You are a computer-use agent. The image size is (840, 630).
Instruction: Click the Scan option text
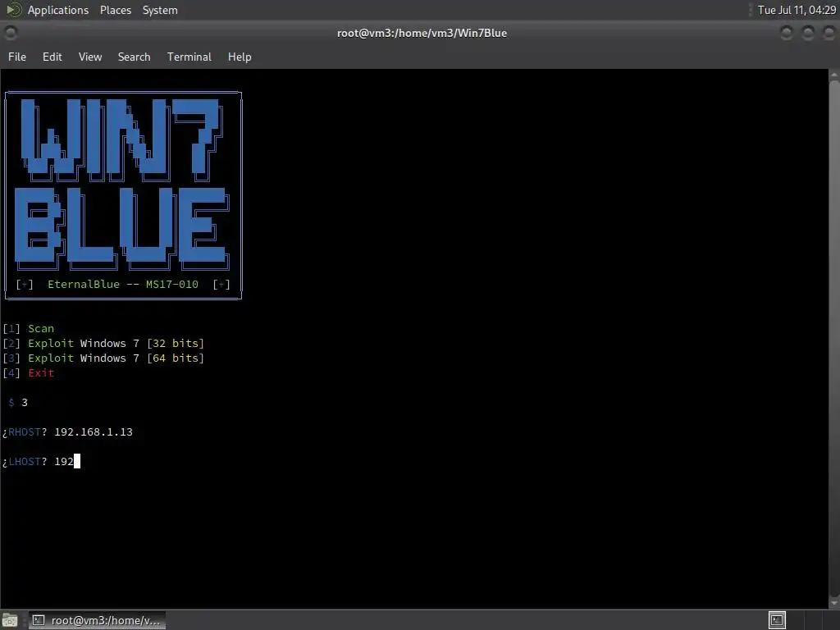point(41,328)
